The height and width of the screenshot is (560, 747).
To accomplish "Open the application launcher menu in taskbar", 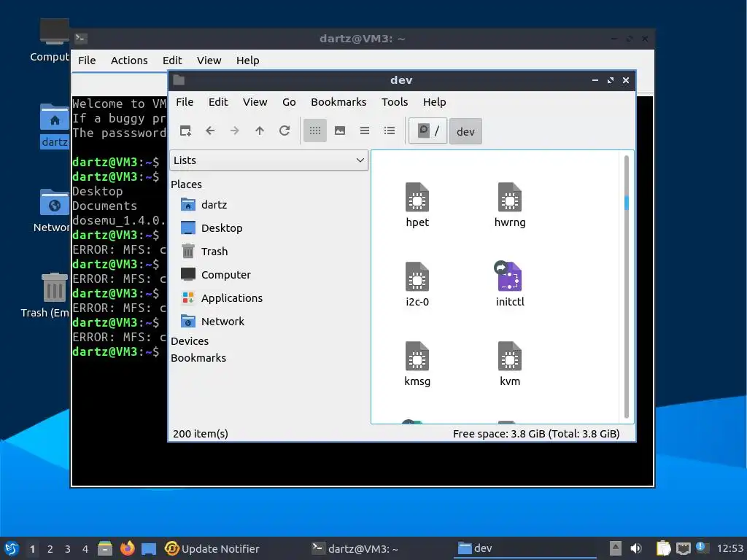I will pos(12,548).
